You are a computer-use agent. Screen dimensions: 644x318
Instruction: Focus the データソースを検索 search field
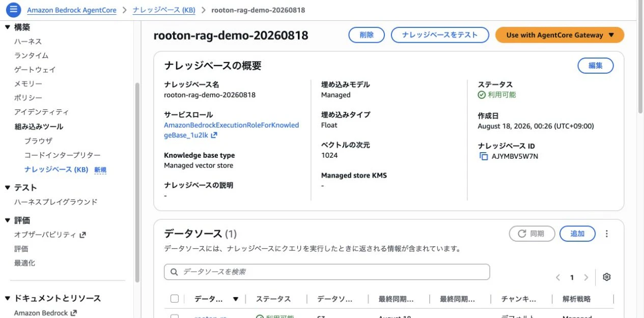[x=327, y=272]
